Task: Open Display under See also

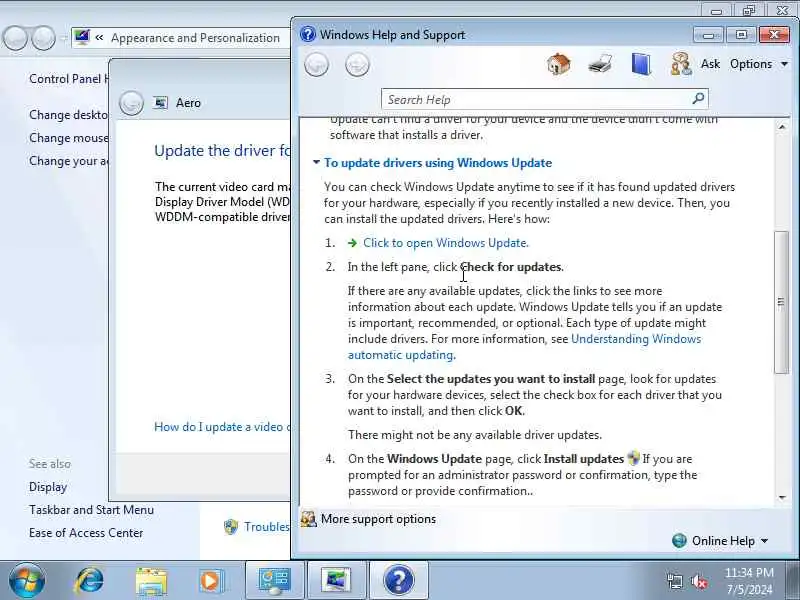Action: 48,487
